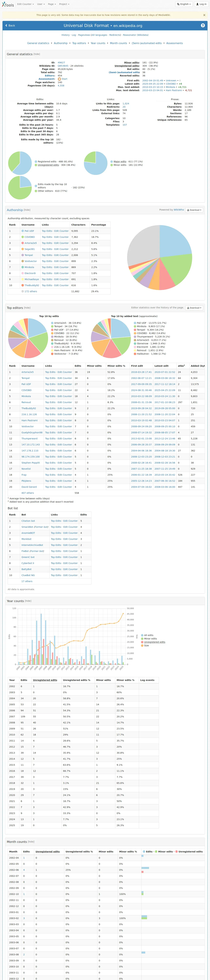Image resolution: width=210 pixels, height=980 pixels.
Task: Collapse Year counts section with hide link
Action: tap(28, 601)
